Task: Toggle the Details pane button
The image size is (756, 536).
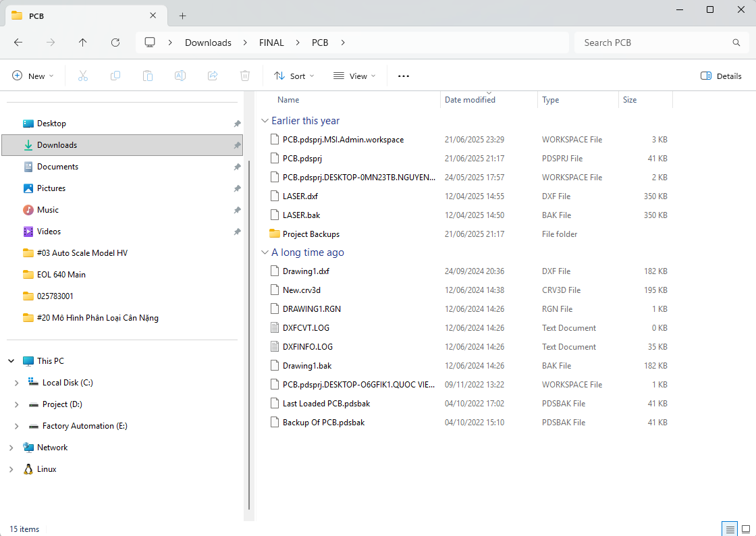Action: pyautogui.click(x=721, y=76)
